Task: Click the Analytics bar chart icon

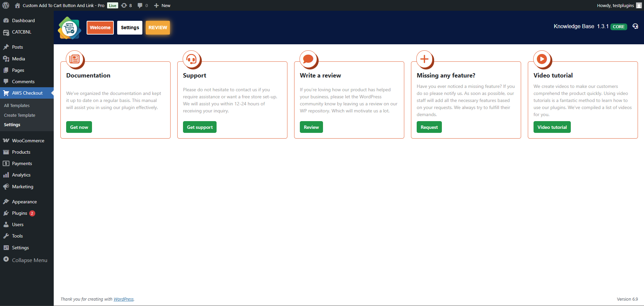Action: click(x=6, y=175)
